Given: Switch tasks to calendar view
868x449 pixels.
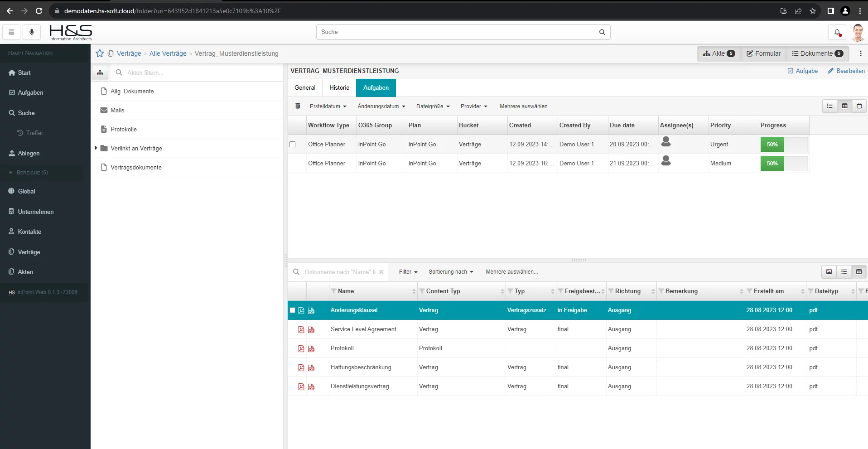Looking at the screenshot, I should tap(859, 106).
